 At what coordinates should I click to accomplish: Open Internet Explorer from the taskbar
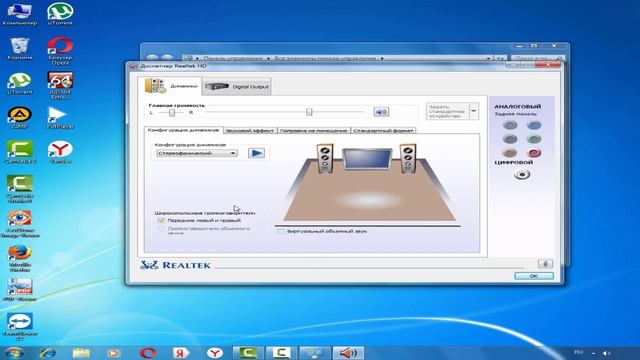(48, 353)
